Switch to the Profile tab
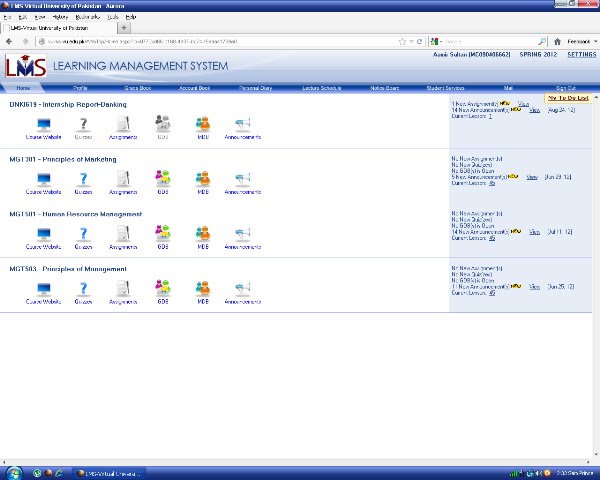The height and width of the screenshot is (480, 600). pyautogui.click(x=80, y=88)
